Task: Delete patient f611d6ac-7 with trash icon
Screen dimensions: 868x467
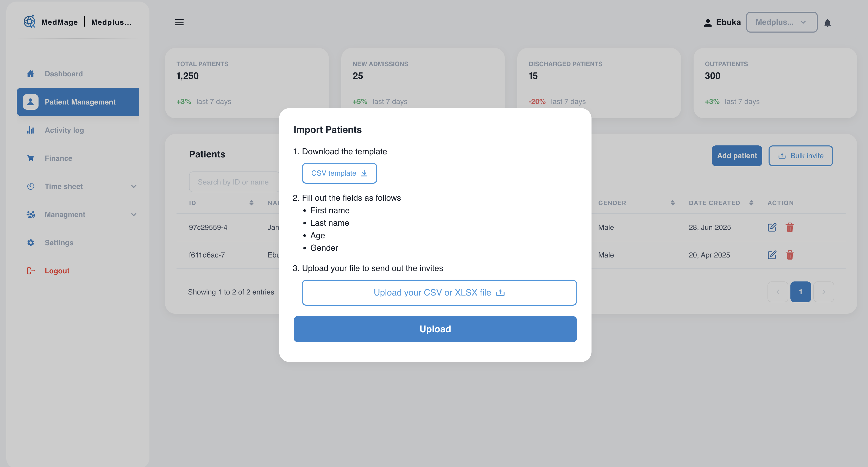Action: (x=789, y=255)
